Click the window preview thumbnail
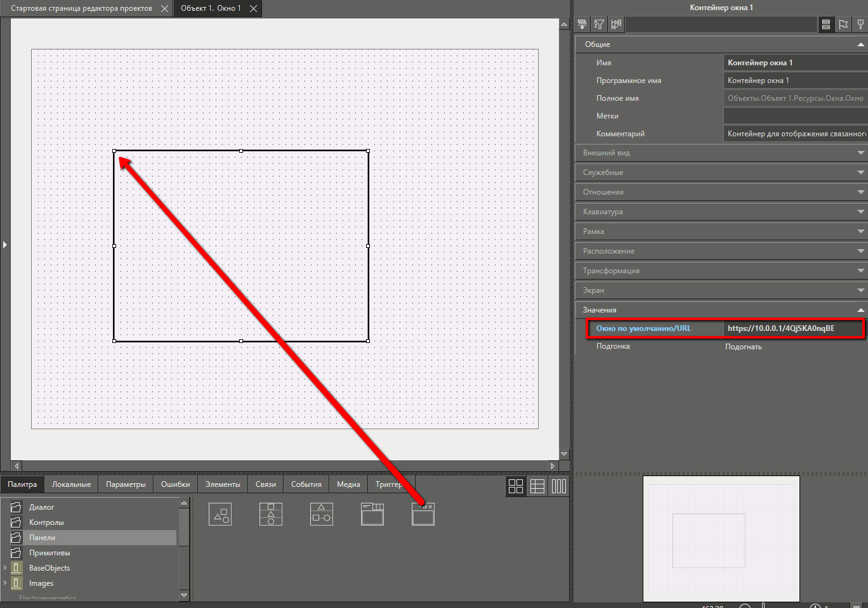This screenshot has height=608, width=868. point(721,538)
